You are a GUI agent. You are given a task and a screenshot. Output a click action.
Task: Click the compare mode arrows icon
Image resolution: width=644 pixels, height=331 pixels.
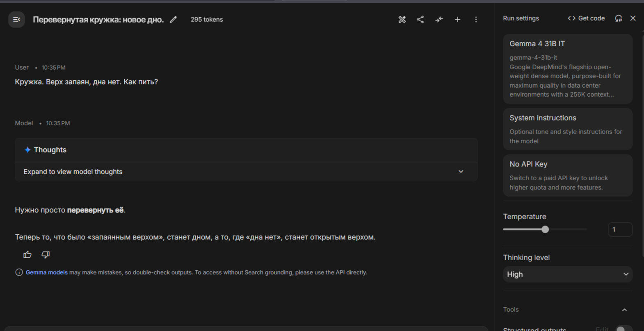439,19
